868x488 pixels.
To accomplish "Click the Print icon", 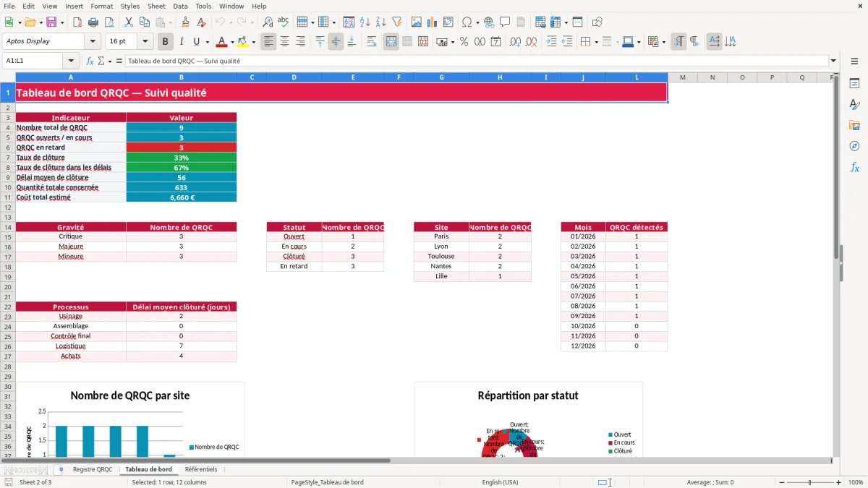I will 93,22.
